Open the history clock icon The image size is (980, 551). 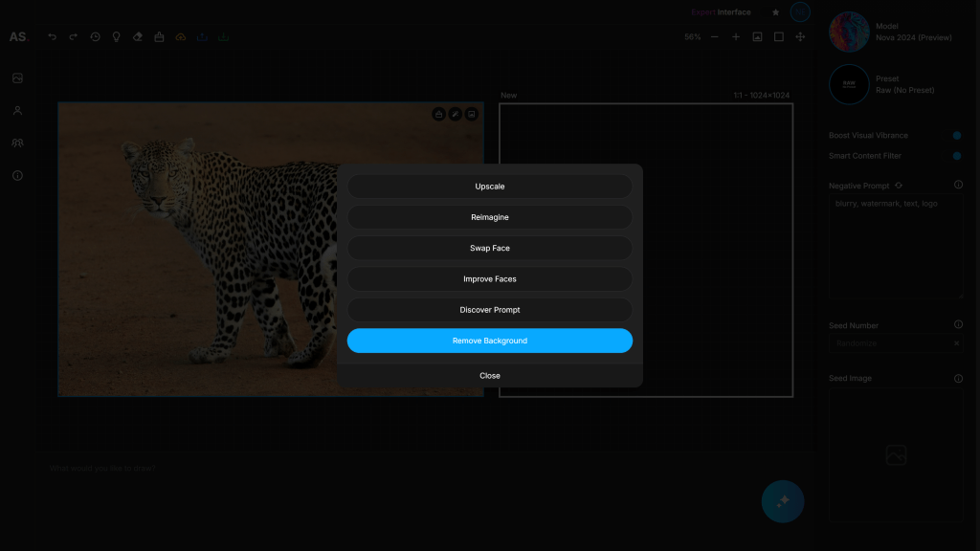(95, 36)
